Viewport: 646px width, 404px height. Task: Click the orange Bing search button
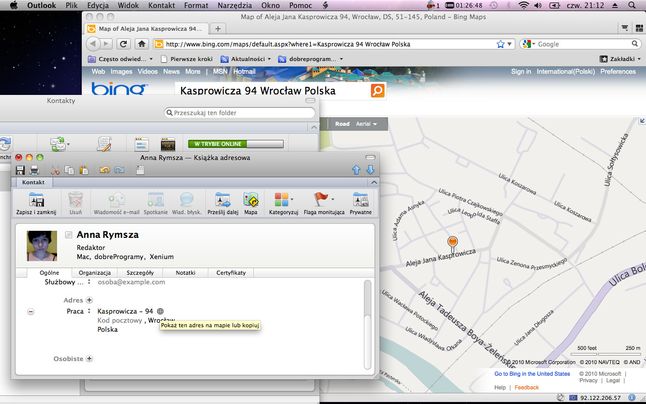pyautogui.click(x=377, y=90)
